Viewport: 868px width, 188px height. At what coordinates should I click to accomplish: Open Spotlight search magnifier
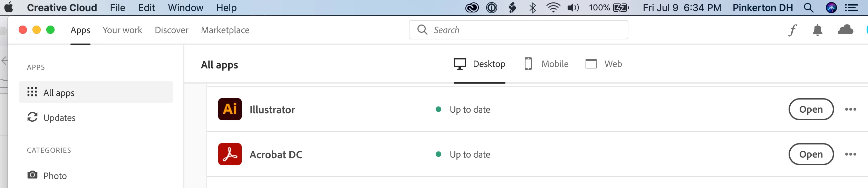click(809, 8)
